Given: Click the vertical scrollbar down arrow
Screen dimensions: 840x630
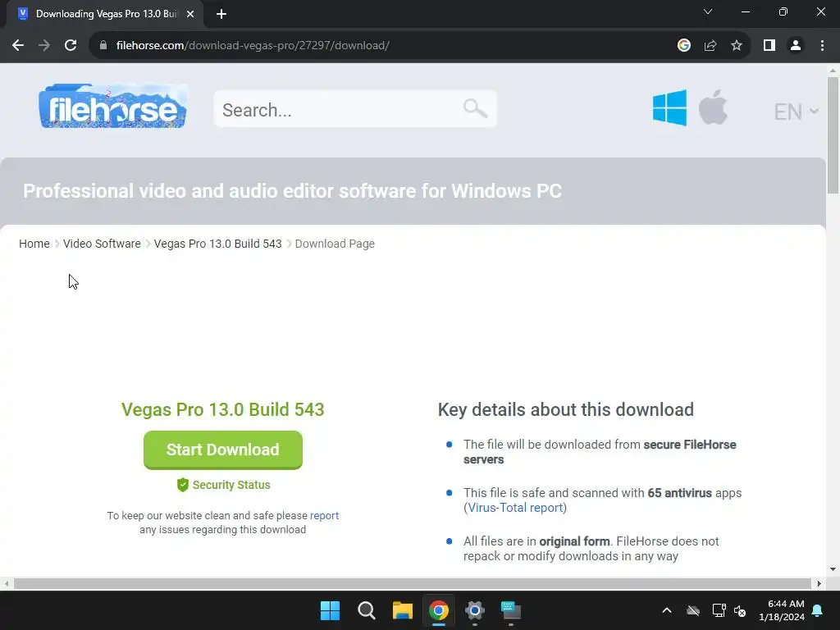Looking at the screenshot, I should point(833,569).
